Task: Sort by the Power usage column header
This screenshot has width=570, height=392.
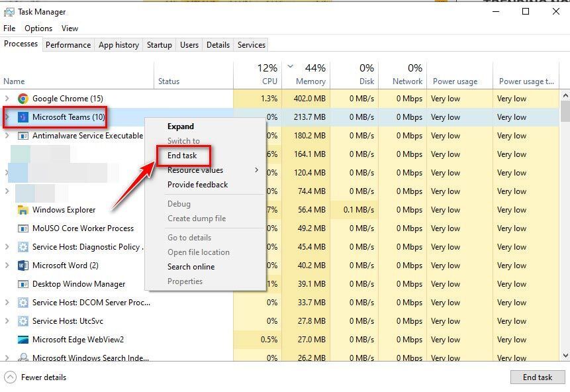Action: click(460, 75)
